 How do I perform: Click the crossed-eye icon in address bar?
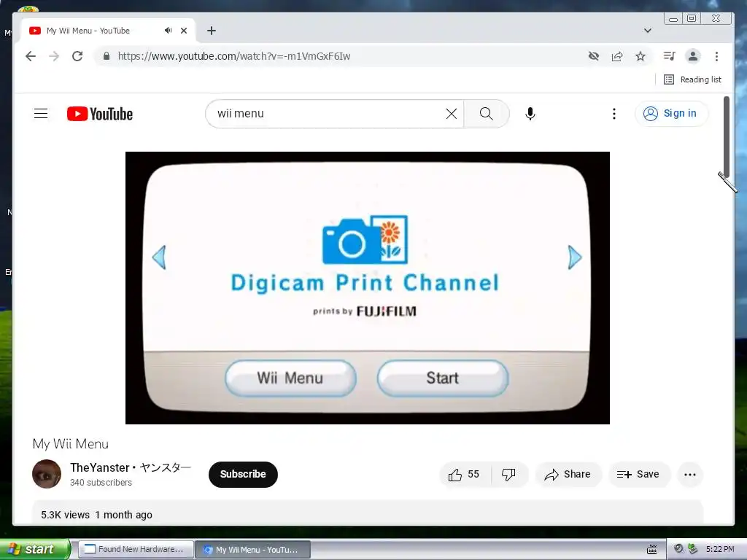point(594,56)
